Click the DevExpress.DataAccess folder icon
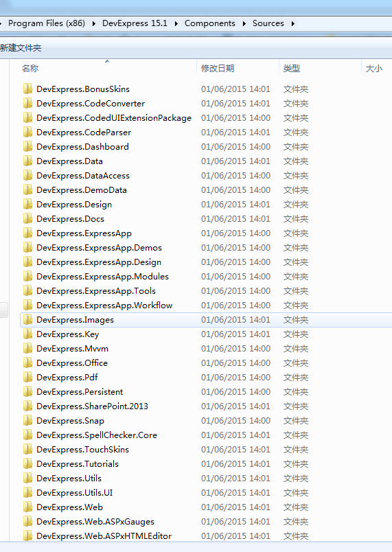This screenshot has width=392, height=552. coord(27,175)
